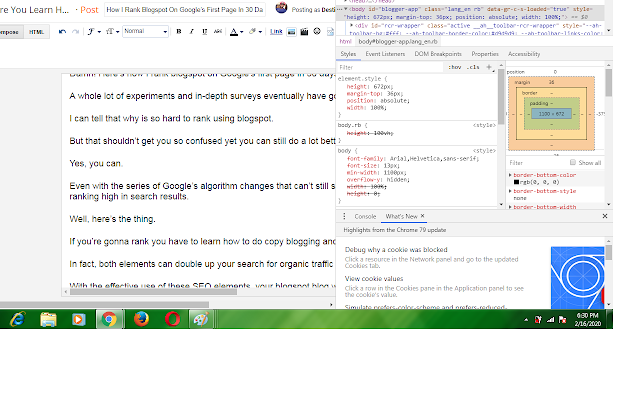Apply bold formatting with B icon
Screen dimensions: 640x400
coord(179,31)
